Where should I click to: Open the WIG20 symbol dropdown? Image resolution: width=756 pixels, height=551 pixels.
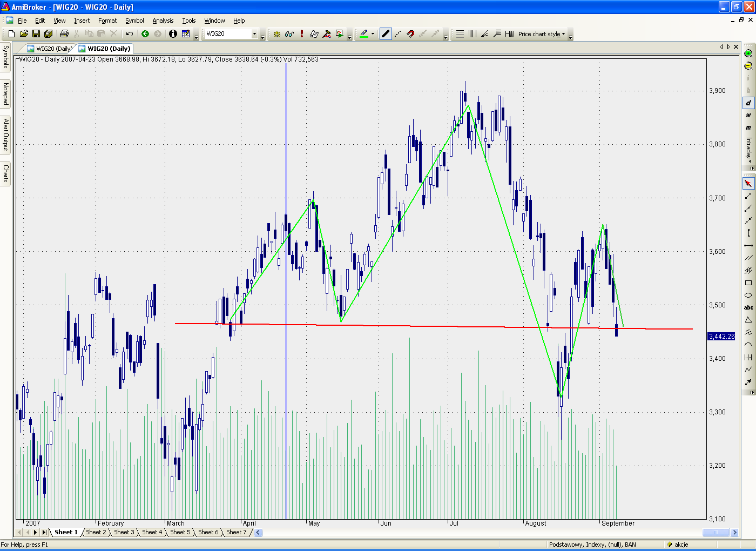tap(255, 34)
